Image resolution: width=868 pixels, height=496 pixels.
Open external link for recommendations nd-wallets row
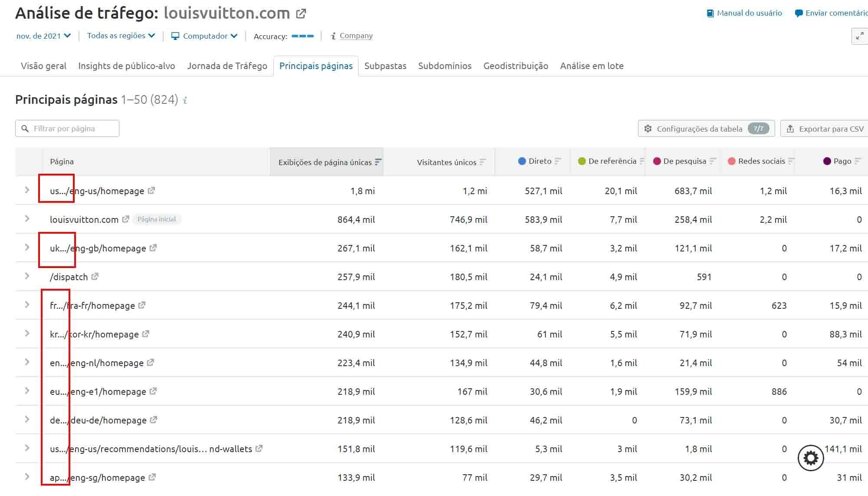pos(259,449)
